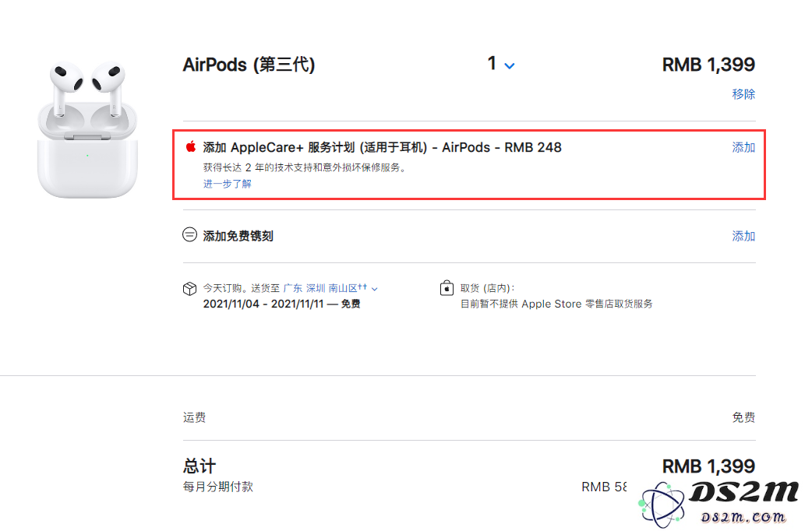Viewport: 812px width, 531px height.
Task: Add free engraving via its 添加 link
Action: tap(743, 236)
